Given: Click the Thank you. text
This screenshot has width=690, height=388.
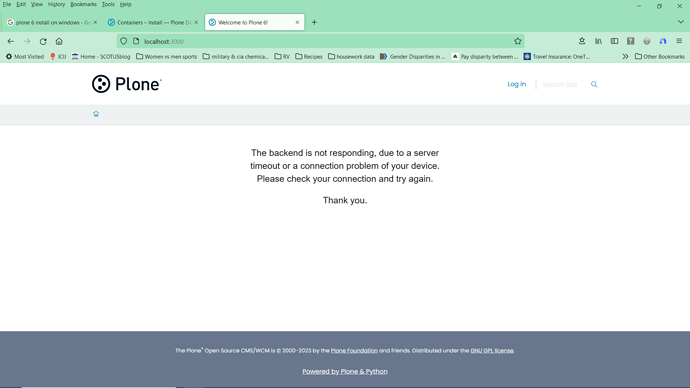Looking at the screenshot, I should (345, 201).
